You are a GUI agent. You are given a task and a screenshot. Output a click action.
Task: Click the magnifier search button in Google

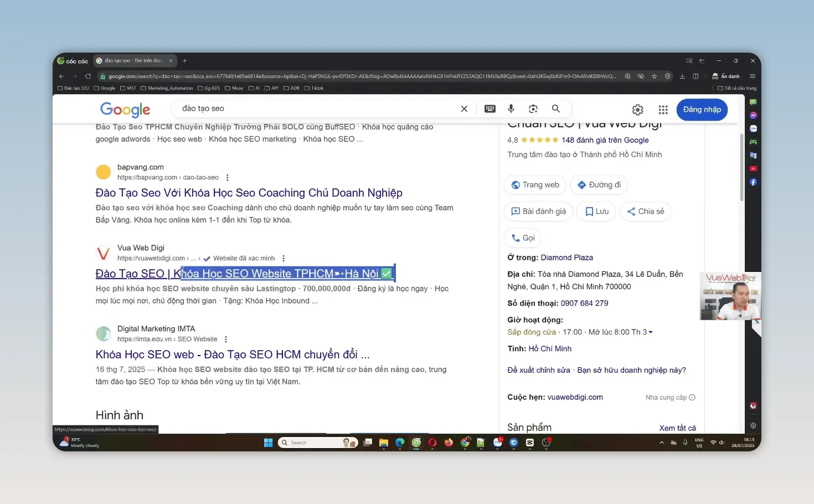click(556, 109)
